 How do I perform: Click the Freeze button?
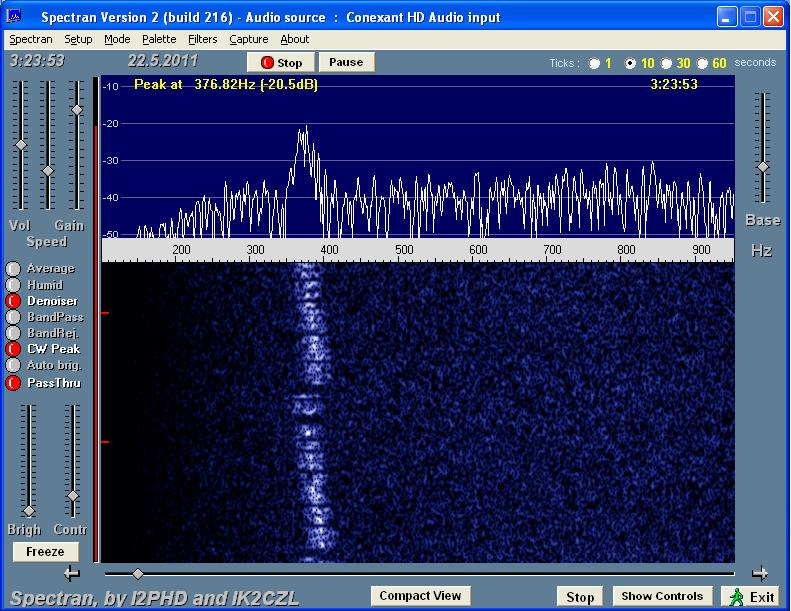(45, 551)
